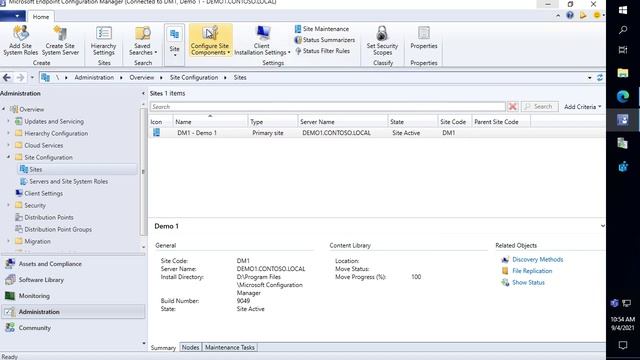Open Windows search on taskbar

coord(623,30)
